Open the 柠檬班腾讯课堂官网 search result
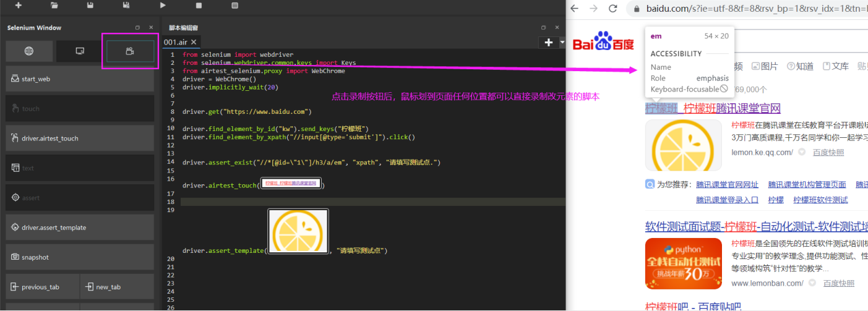 [x=713, y=108]
